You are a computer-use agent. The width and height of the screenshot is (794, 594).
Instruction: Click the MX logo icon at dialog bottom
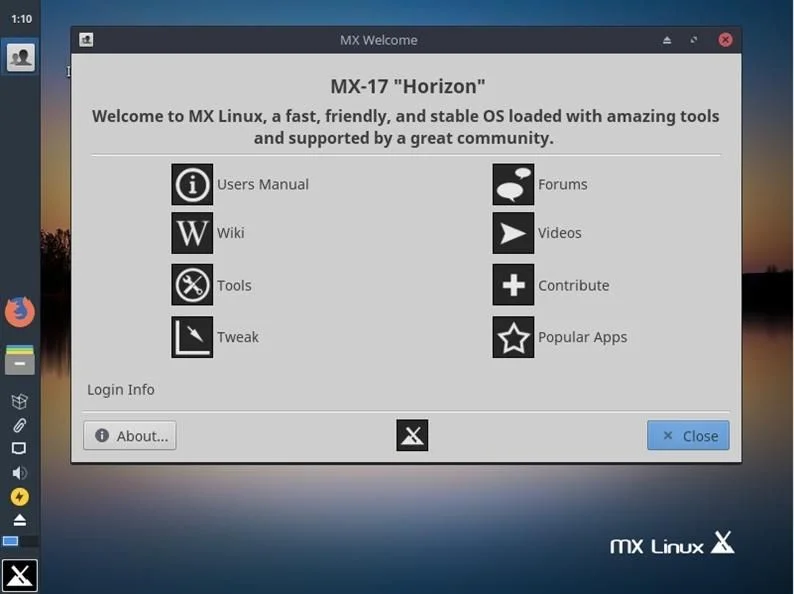(412, 435)
